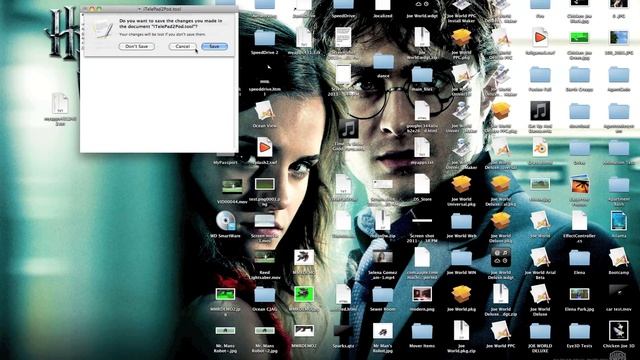This screenshot has height=360, width=640.
Task: Open the iTelePad2Pod.tool title dropdown arrow
Action: click(x=140, y=9)
